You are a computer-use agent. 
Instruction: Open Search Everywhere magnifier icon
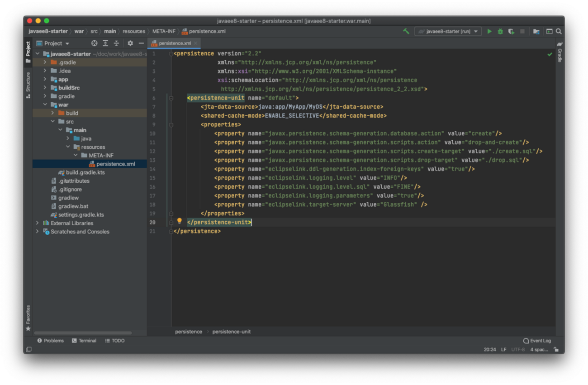coord(559,31)
